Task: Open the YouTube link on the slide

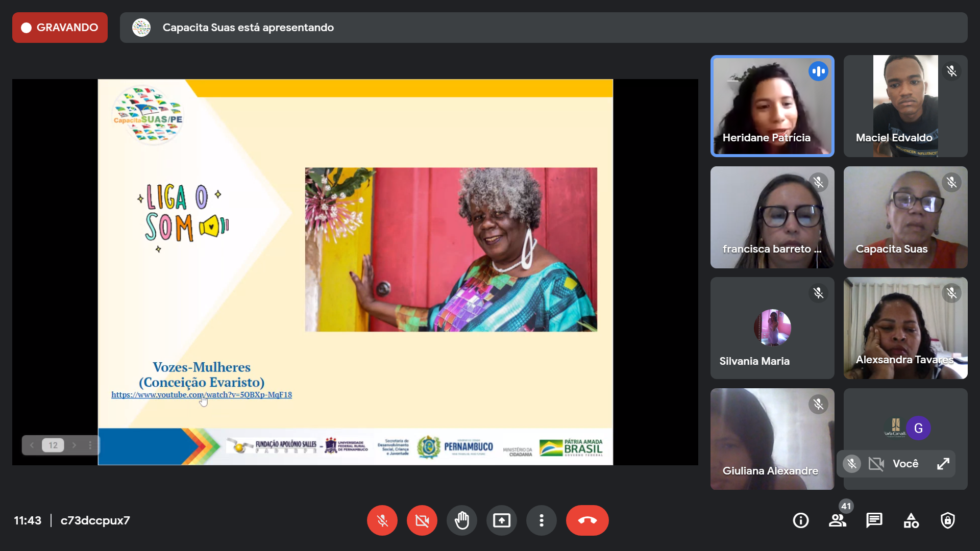Action: click(202, 395)
